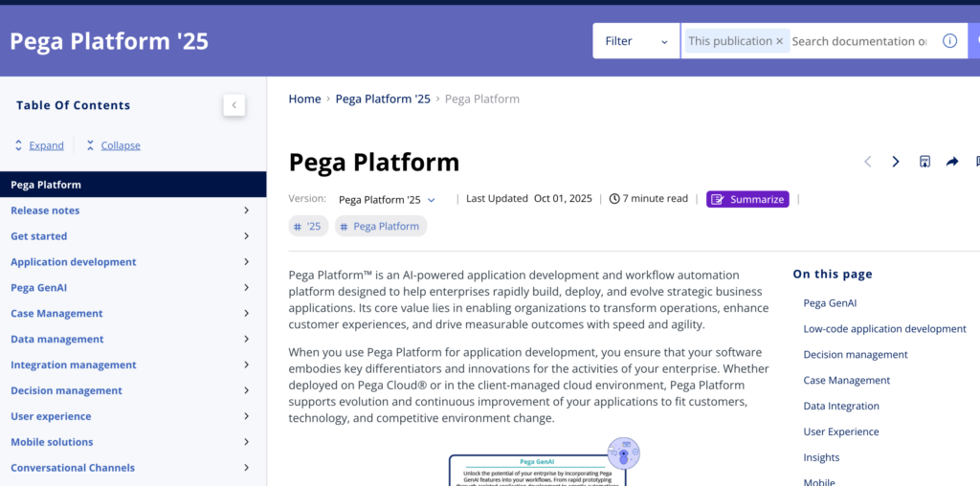Click the Summarize button
Image resolution: width=980 pixels, height=486 pixels.
(x=747, y=199)
